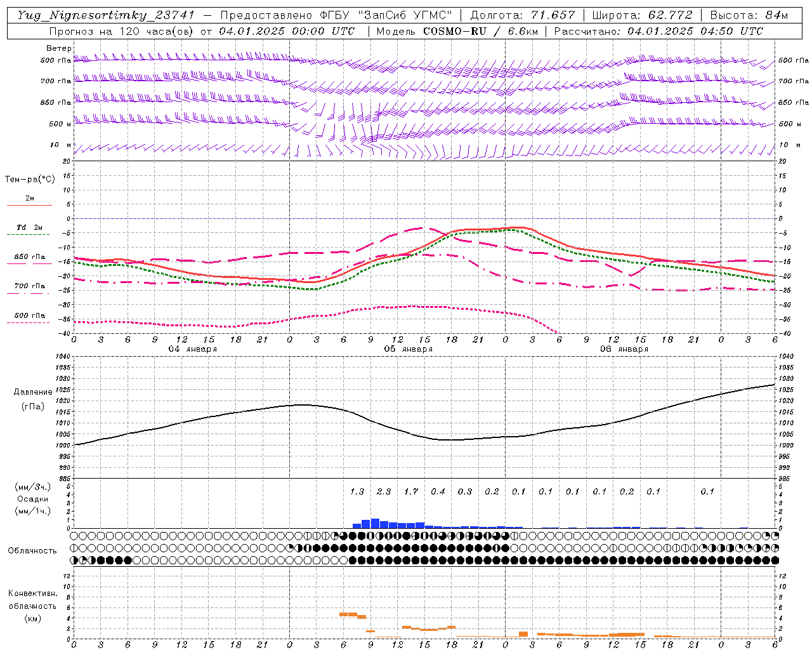
Task: Click the '(мм/1ч.)' unit label
Action: pos(33,511)
